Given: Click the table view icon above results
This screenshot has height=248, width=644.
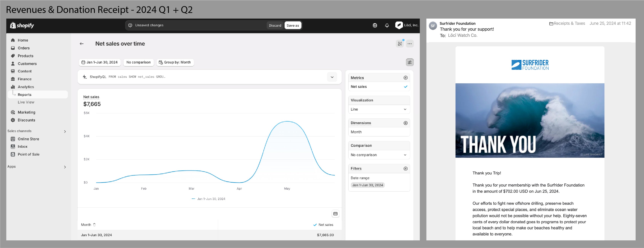Looking at the screenshot, I should [x=335, y=214].
